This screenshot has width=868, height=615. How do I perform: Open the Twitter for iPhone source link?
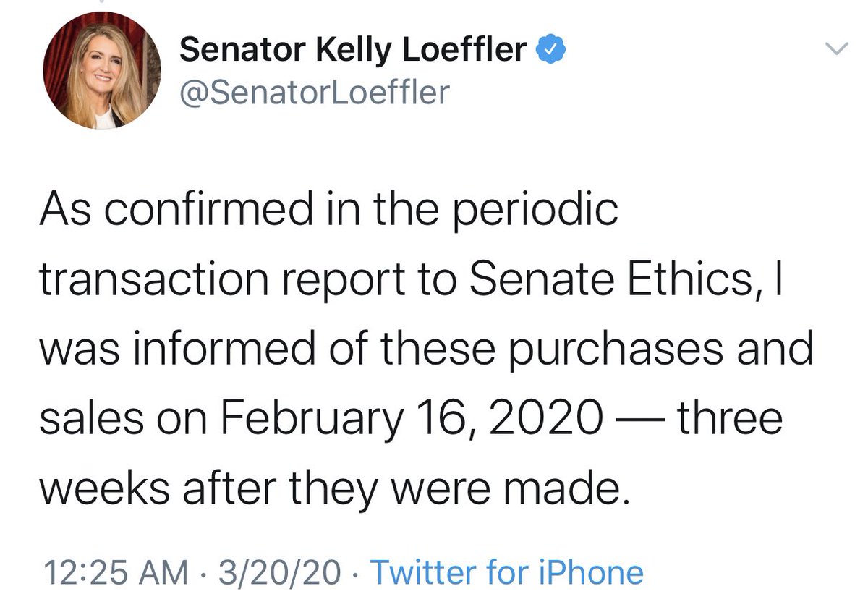506,573
